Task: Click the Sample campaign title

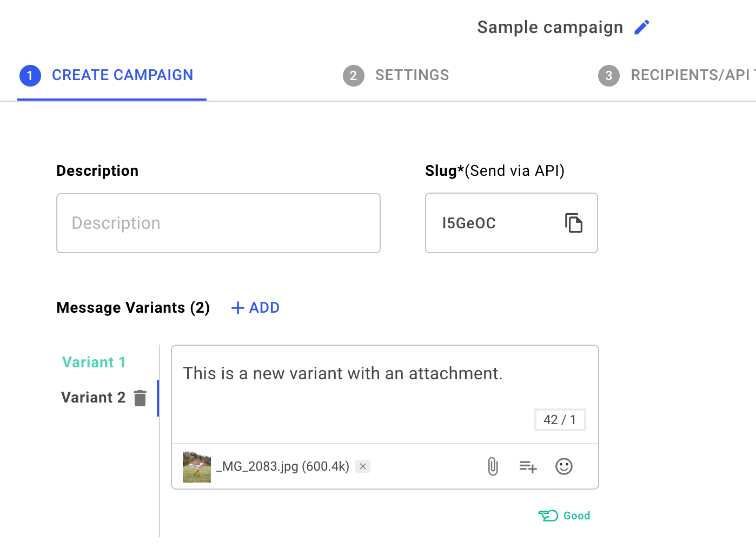Action: (x=550, y=27)
